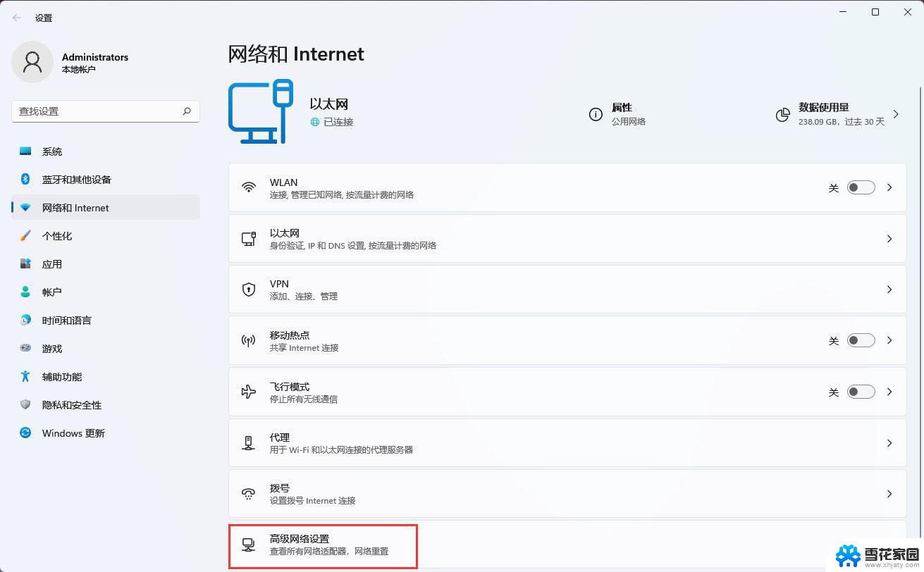Click the VPN shield icon

coord(249,290)
